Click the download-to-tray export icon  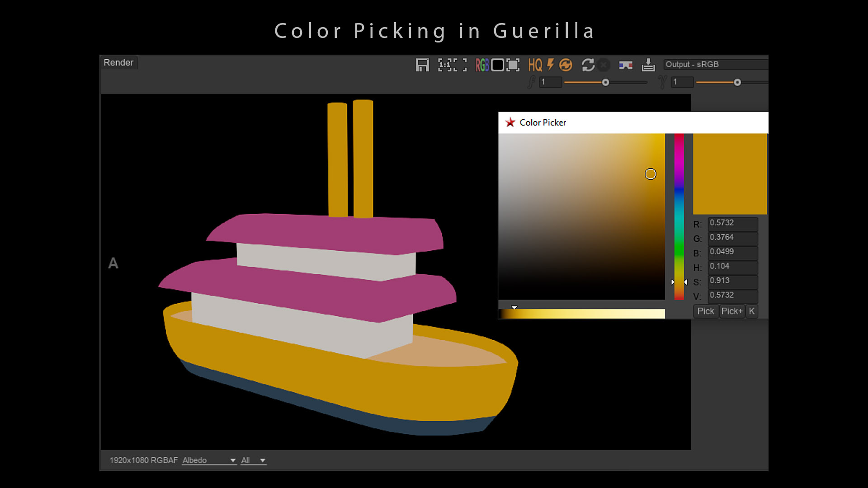click(x=648, y=65)
